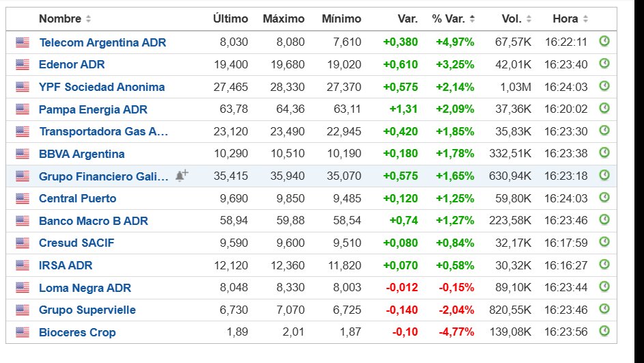
Task: Open IRSA ADR link
Action: (x=66, y=265)
